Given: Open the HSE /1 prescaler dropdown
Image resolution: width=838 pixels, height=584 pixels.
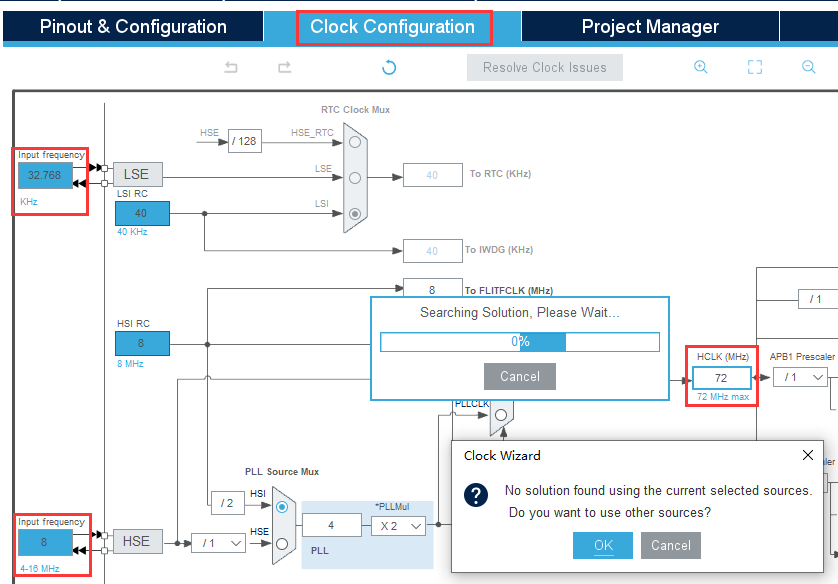Looking at the screenshot, I should click(x=219, y=543).
